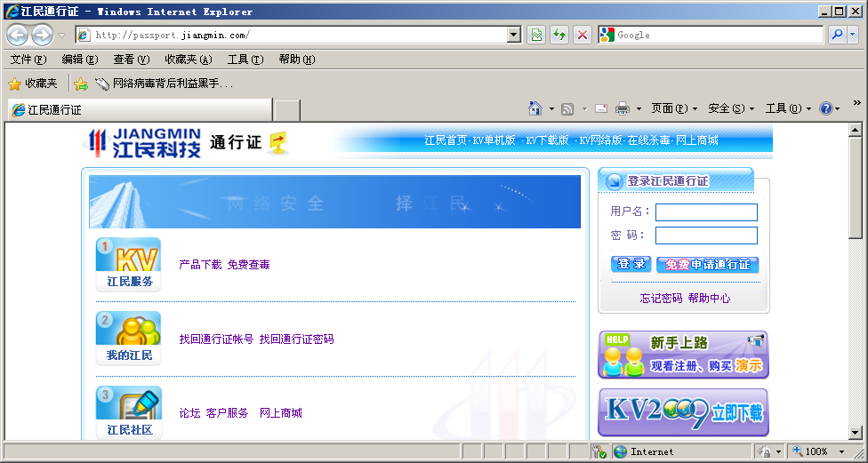The width and height of the screenshot is (868, 463).
Task: Click the RSS feeds icon
Action: (567, 109)
